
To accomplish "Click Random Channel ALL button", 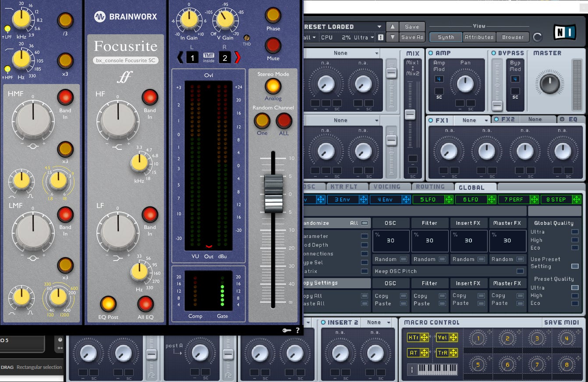I will [x=284, y=120].
